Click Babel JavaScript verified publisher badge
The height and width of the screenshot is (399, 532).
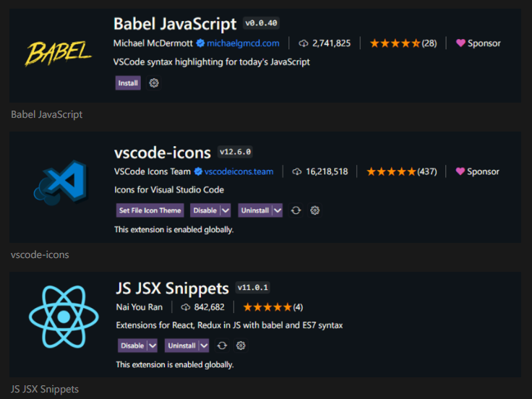(200, 43)
